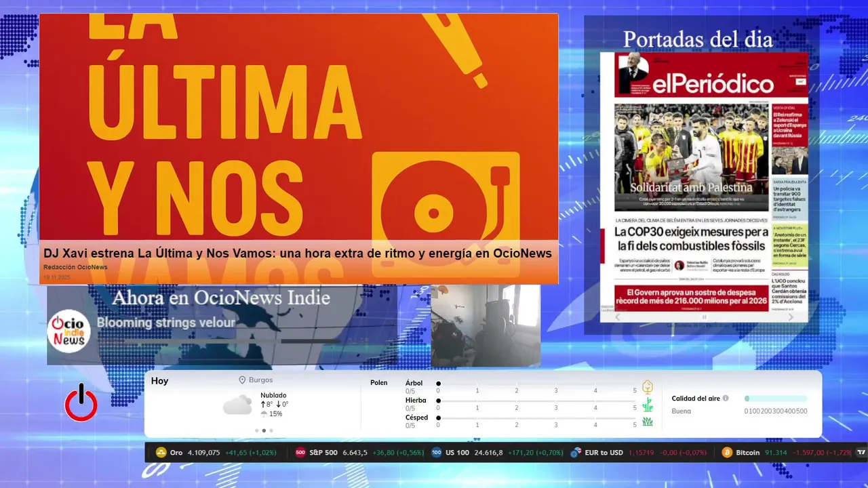Click the elPeriódico masthead on the cover
This screenshot has width=868, height=488.
click(x=713, y=83)
